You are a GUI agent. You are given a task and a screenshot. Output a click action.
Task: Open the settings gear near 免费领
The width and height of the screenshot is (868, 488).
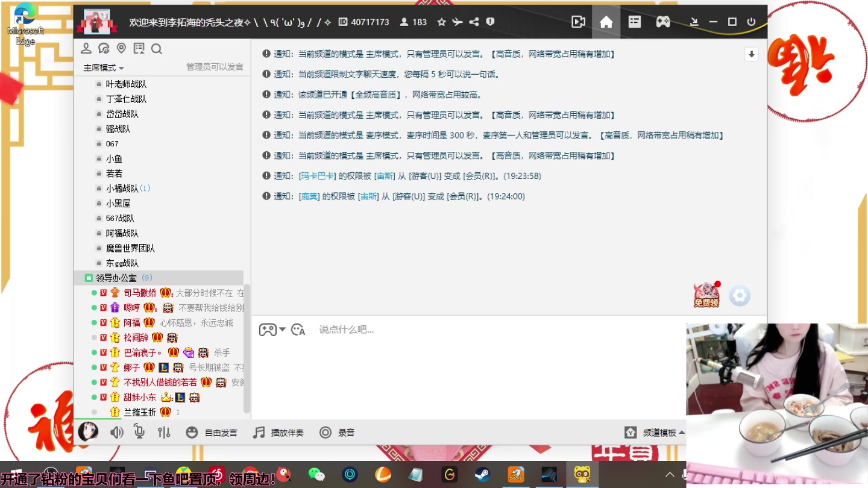pos(740,295)
